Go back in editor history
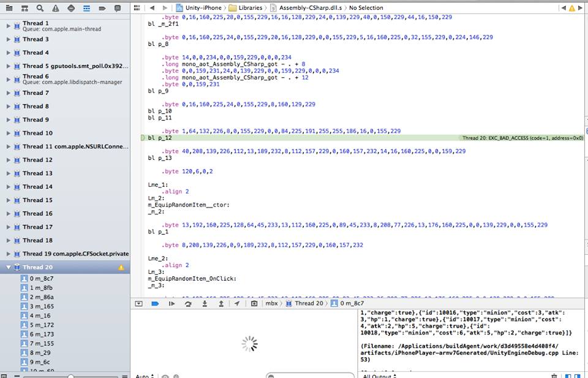This screenshot has height=378, width=588. point(152,7)
